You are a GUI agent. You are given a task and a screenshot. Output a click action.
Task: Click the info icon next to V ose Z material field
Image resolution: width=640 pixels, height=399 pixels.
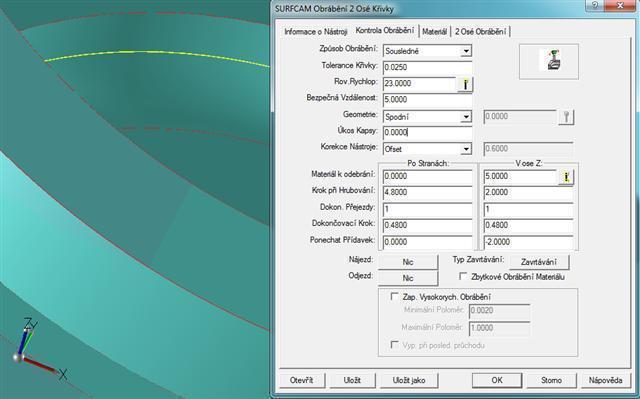[566, 177]
